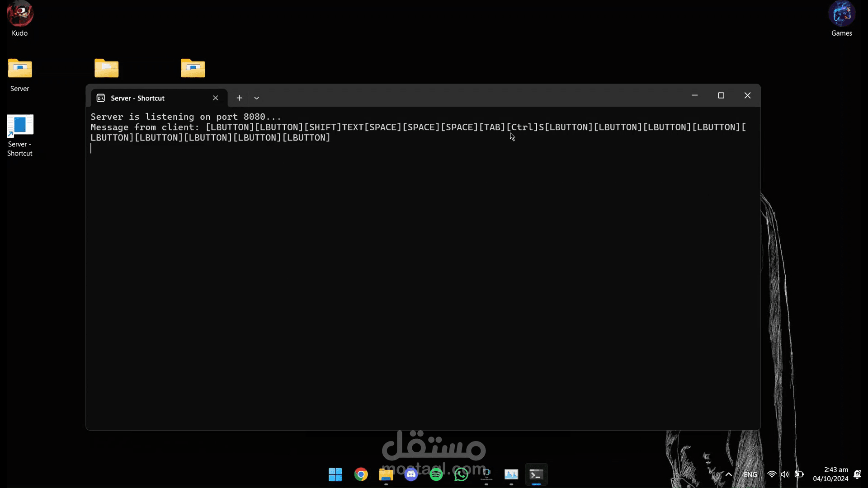Close the Server - Shortcut tab
The width and height of the screenshot is (868, 488).
[216, 98]
